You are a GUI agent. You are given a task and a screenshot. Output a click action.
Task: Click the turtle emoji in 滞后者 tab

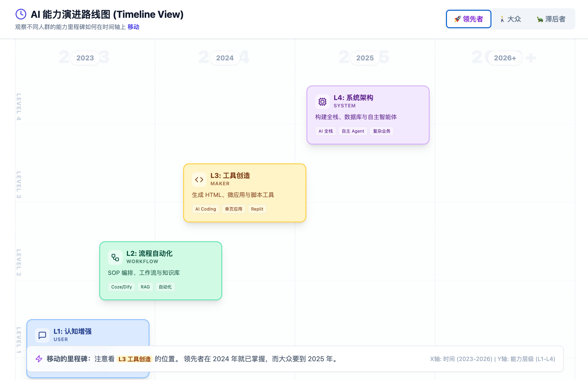(x=540, y=19)
